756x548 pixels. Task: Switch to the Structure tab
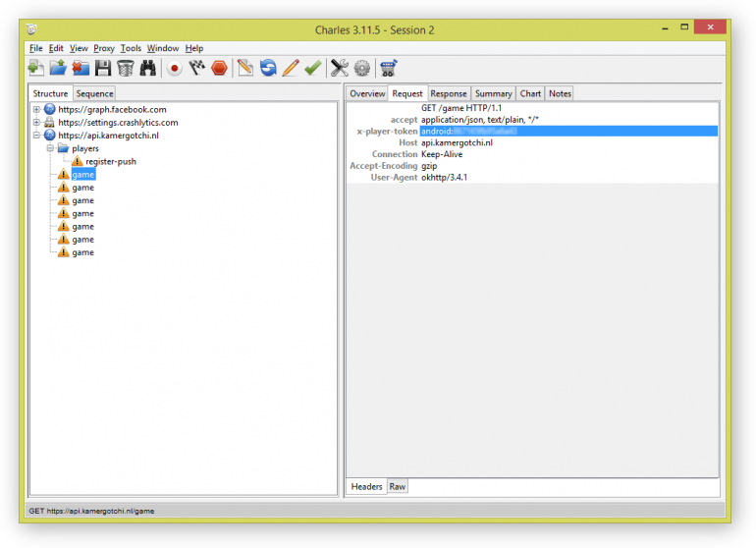point(51,93)
